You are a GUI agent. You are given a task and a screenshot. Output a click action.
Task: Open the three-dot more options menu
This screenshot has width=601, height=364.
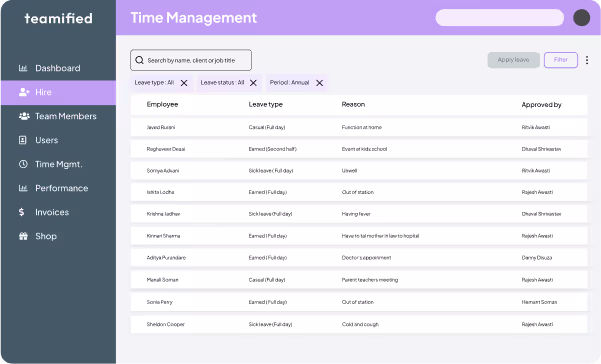point(587,60)
